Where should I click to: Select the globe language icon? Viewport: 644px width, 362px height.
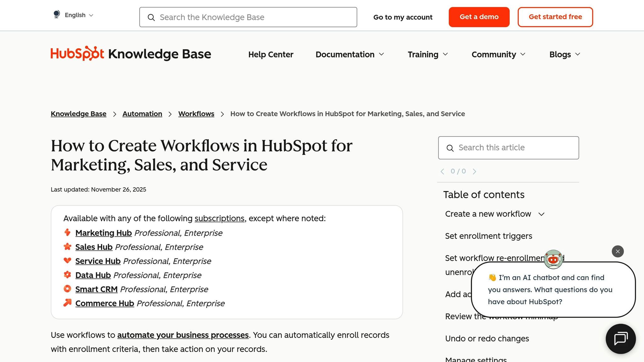coord(57,14)
